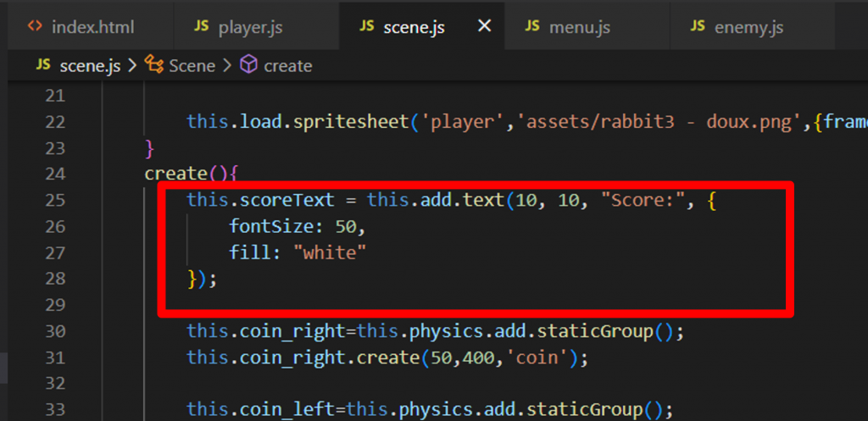
Task: Click line number 28 in gutter
Action: pyautogui.click(x=55, y=279)
